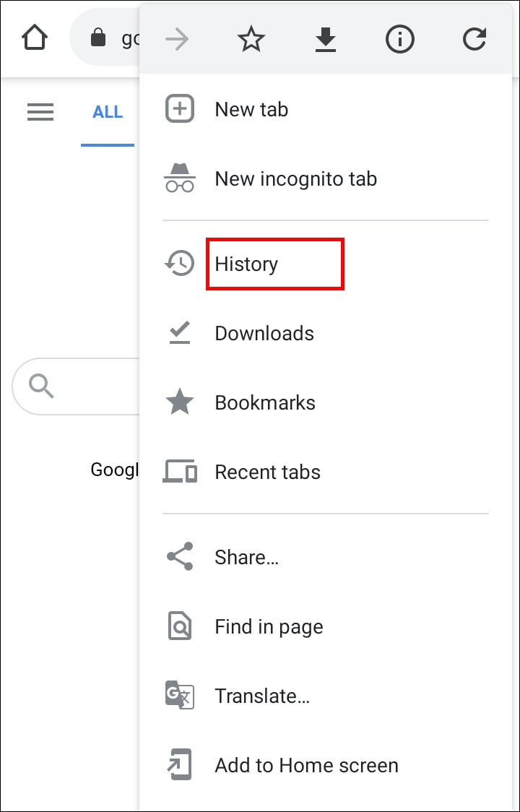Choose Share… from the menu
This screenshot has width=520, height=812.
tap(246, 558)
